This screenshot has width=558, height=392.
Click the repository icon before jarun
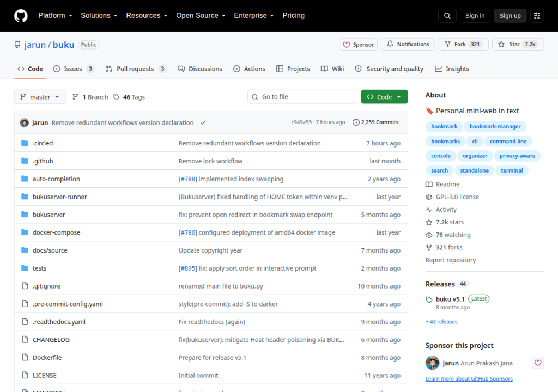coord(17,45)
